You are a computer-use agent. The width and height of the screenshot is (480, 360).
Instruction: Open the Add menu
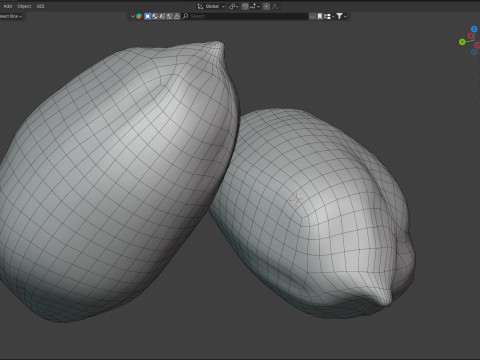coord(8,6)
